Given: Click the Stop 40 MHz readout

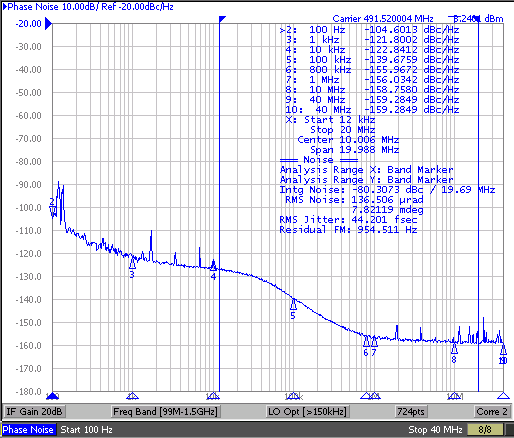Looking at the screenshot, I should [x=435, y=429].
